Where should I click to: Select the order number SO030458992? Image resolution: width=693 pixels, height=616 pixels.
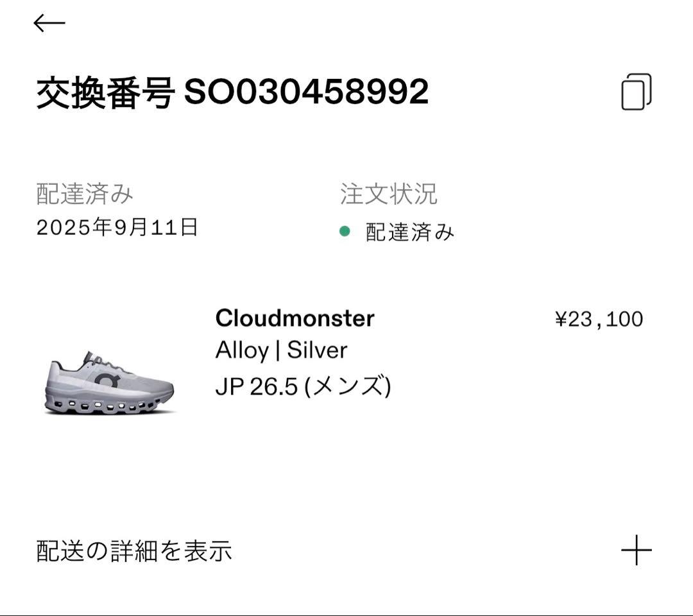(307, 92)
